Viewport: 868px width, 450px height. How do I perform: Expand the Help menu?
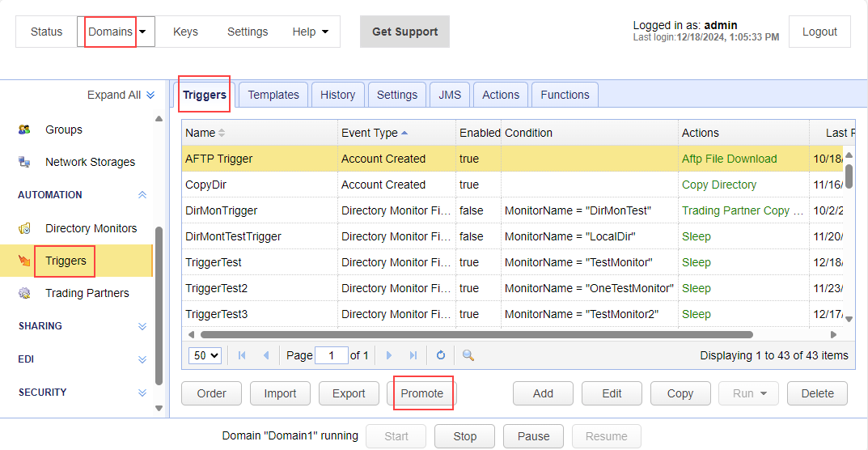[x=311, y=32]
